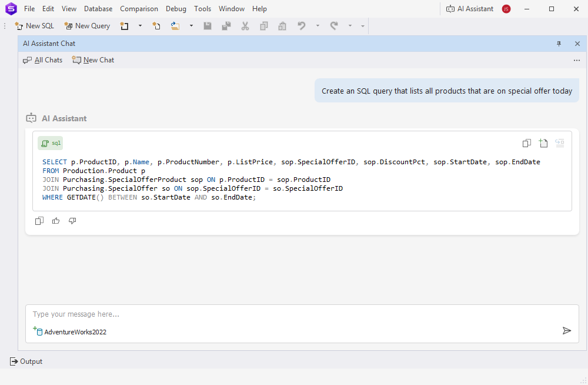Image resolution: width=588 pixels, height=385 pixels.
Task: Click the new file with star icon
Action: click(x=156, y=26)
